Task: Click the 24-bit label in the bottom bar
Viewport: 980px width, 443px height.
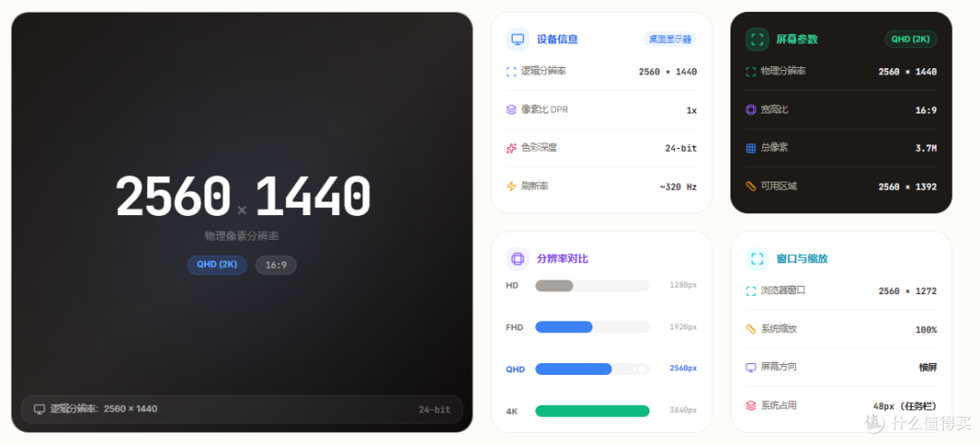Action: tap(435, 410)
